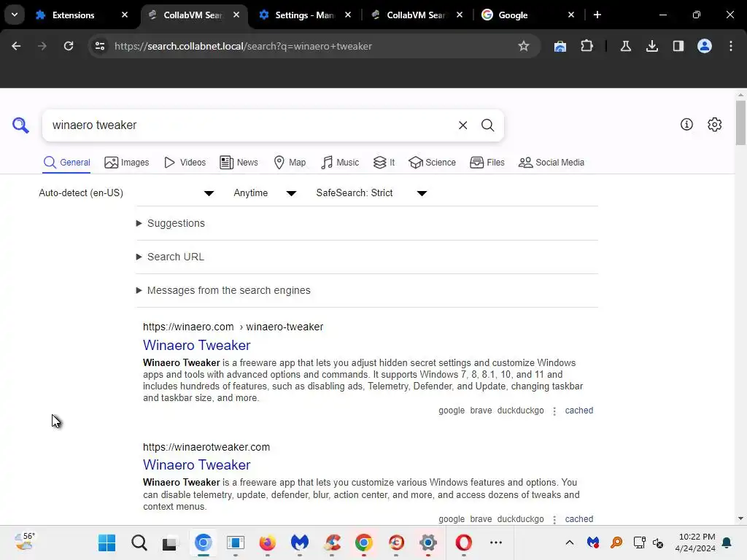The height and width of the screenshot is (560, 747).
Task: Open the blue-house extension icon in toolbar
Action: click(x=560, y=46)
